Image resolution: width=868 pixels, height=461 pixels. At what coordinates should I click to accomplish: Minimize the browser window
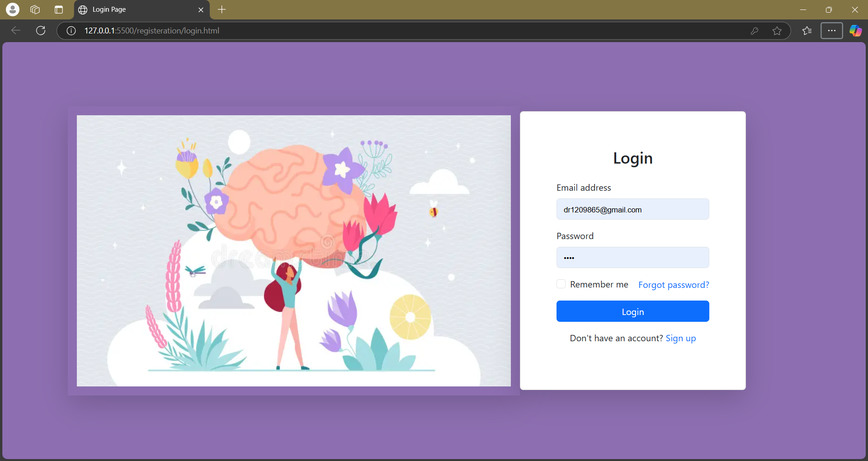[x=803, y=9]
